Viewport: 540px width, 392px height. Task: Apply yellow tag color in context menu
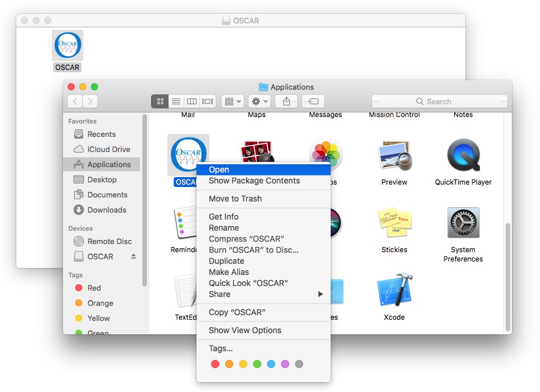(243, 364)
